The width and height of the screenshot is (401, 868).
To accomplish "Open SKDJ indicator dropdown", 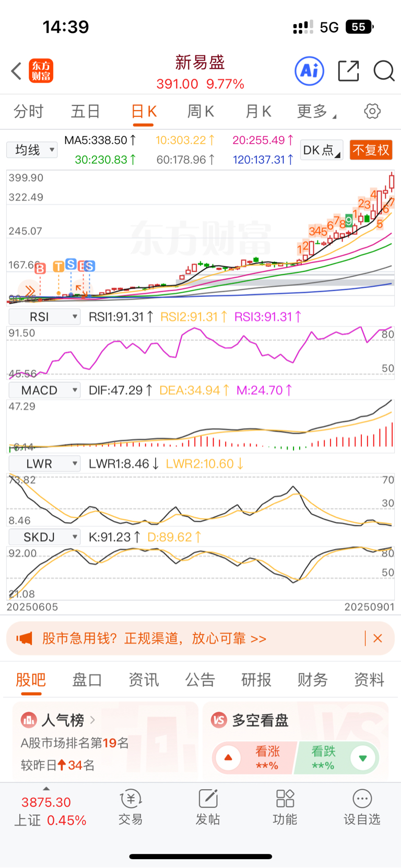I will click(x=44, y=537).
